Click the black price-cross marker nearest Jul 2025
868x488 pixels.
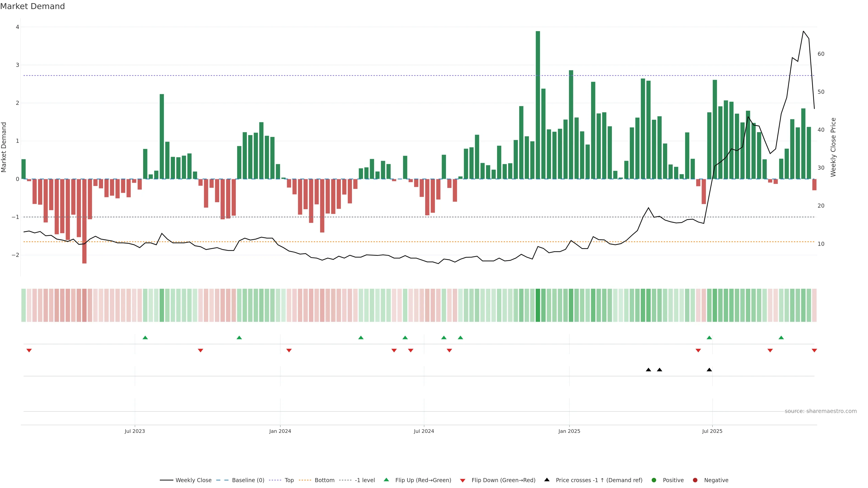709,370
